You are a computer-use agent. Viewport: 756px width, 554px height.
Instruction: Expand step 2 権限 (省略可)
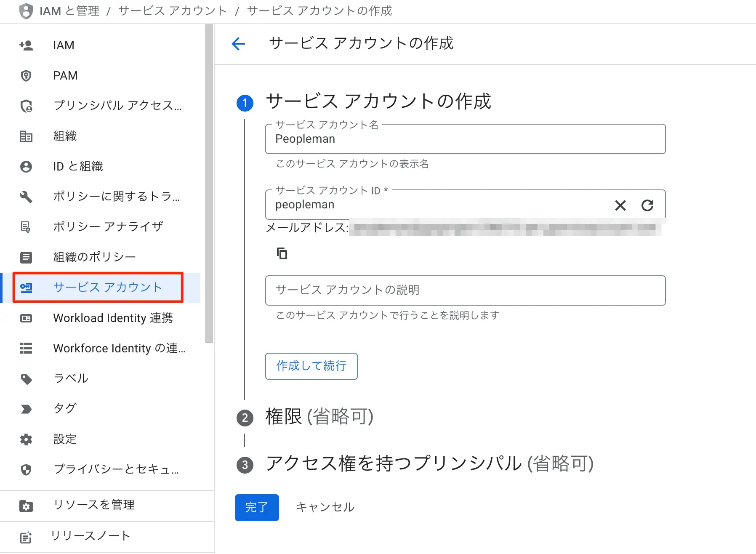point(319,417)
